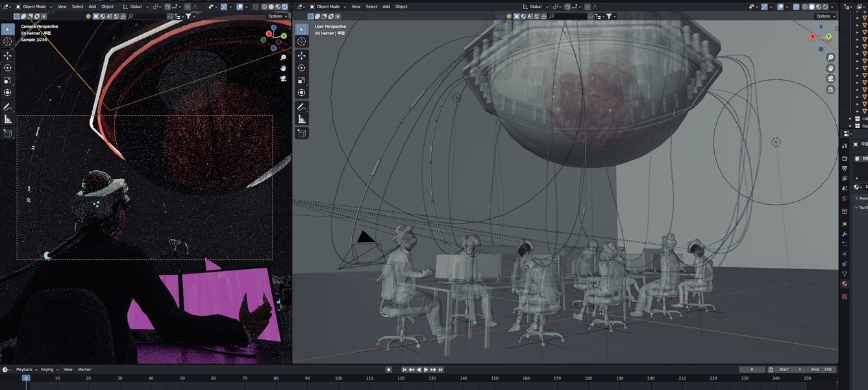This screenshot has height=390, width=868.
Task: Click the End frame field showing 250
Action: coord(821,369)
